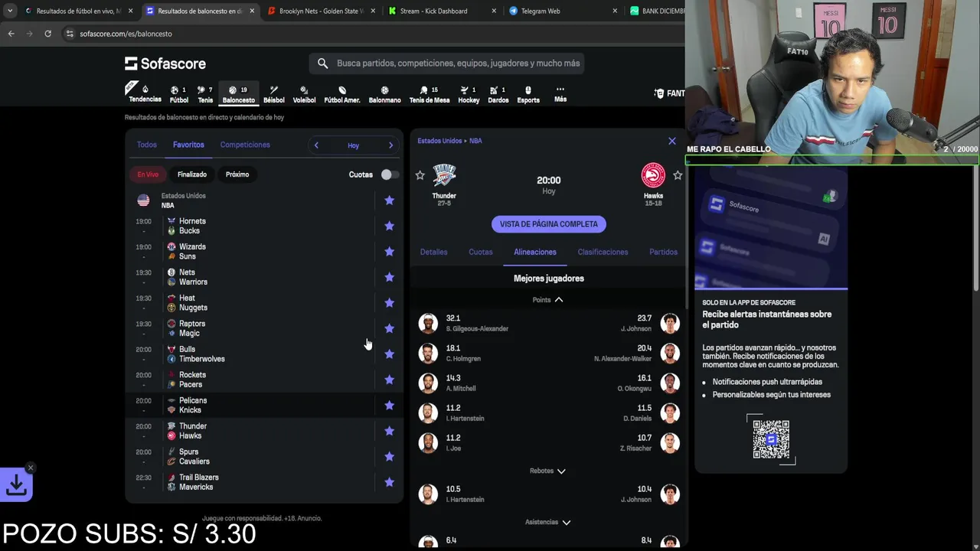The height and width of the screenshot is (551, 980).
Task: Unfavorite the Wizards vs Suns game
Action: (389, 251)
